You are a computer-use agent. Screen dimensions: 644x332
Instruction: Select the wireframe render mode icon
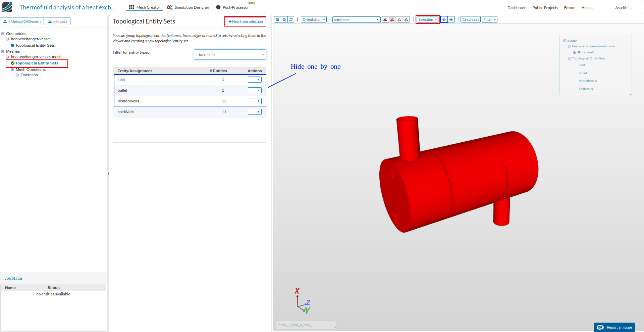(x=399, y=19)
